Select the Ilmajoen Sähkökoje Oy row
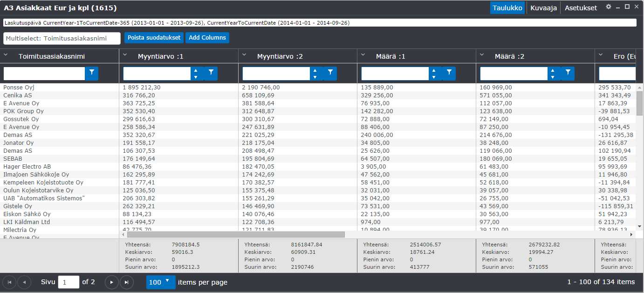This screenshot has height=293, width=644. (x=318, y=174)
